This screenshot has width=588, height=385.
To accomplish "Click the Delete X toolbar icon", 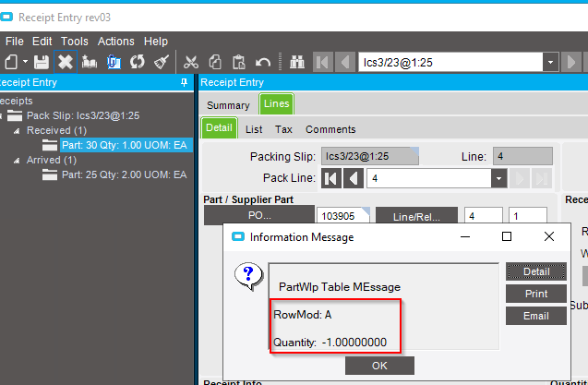I will click(x=66, y=62).
